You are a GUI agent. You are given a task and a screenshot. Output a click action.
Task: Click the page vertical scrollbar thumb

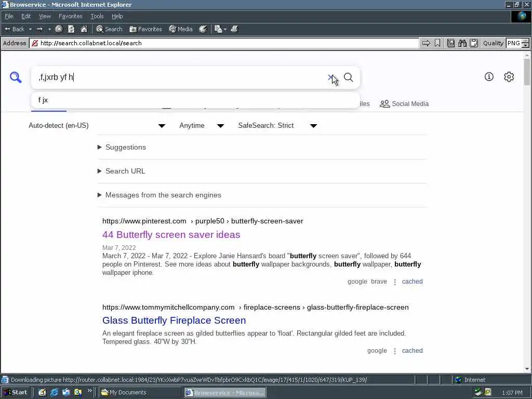[527, 72]
